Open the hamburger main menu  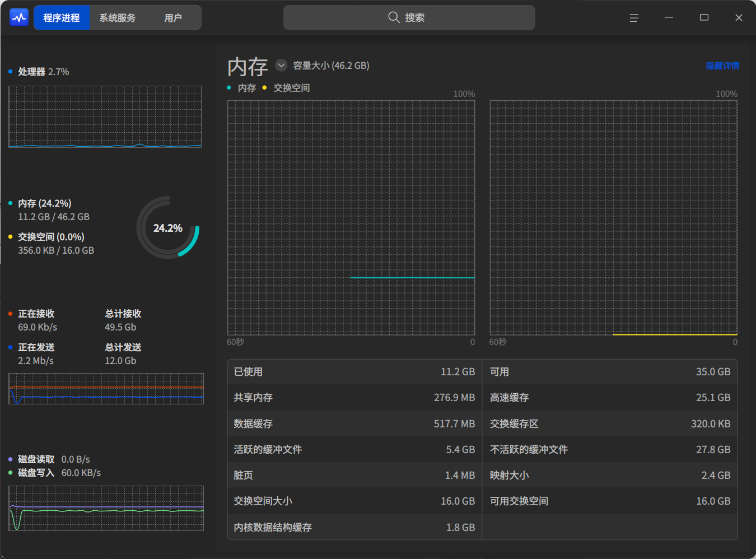634,18
